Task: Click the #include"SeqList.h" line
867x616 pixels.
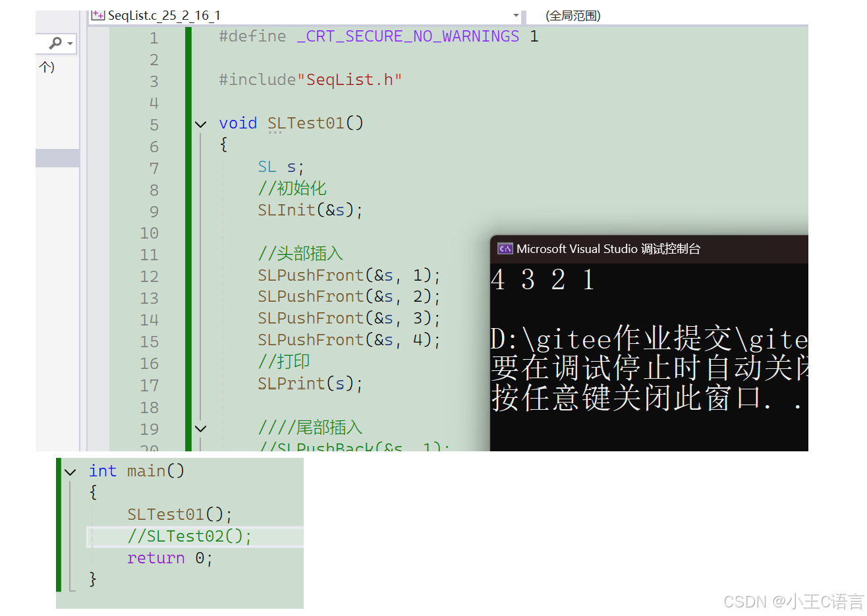Action: [310, 80]
